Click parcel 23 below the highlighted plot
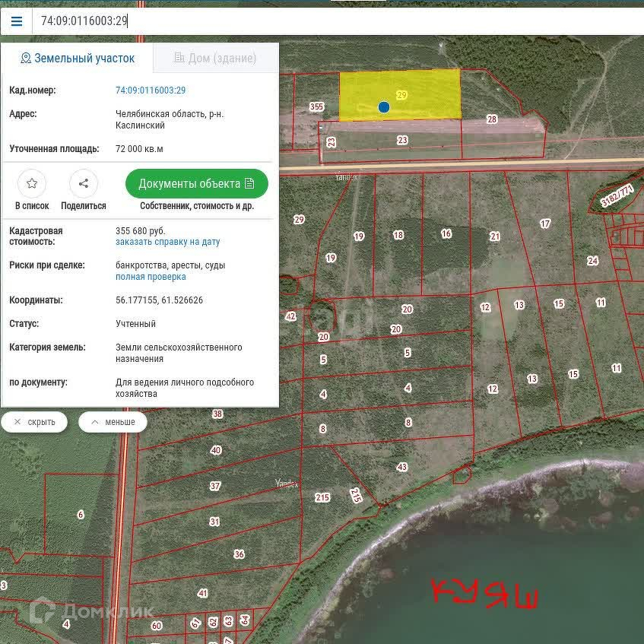Viewport: 644px width, 644px height. click(x=402, y=140)
